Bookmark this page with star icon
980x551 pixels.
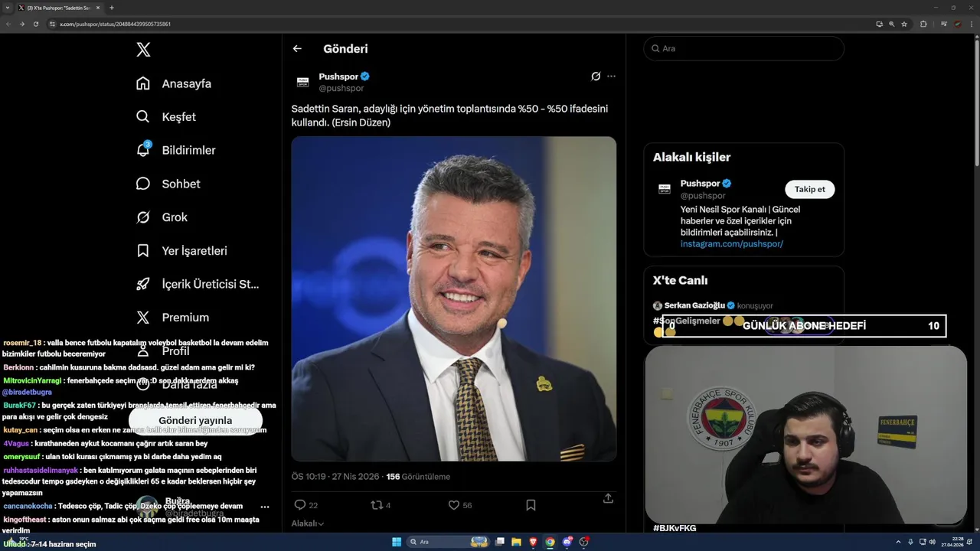[904, 24]
